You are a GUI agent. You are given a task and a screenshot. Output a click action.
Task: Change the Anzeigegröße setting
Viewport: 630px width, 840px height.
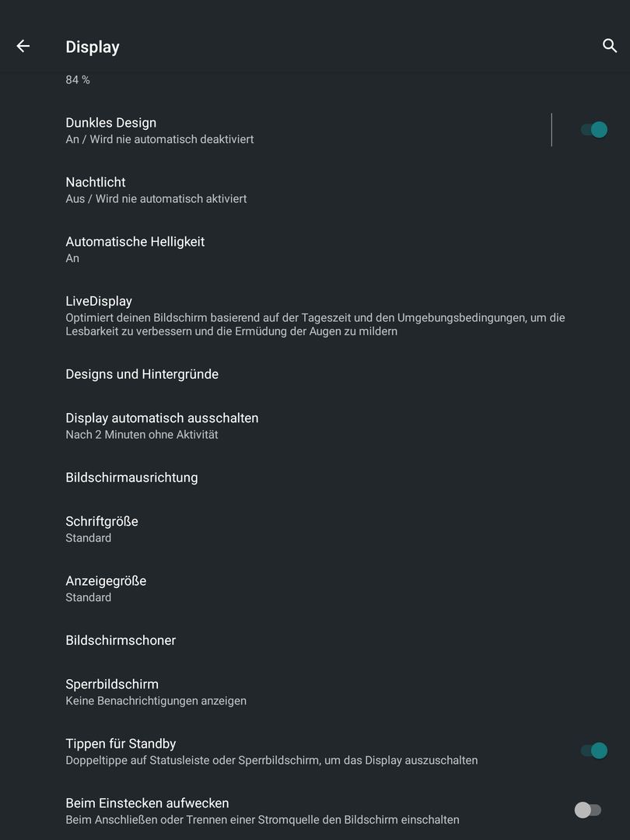(x=315, y=588)
